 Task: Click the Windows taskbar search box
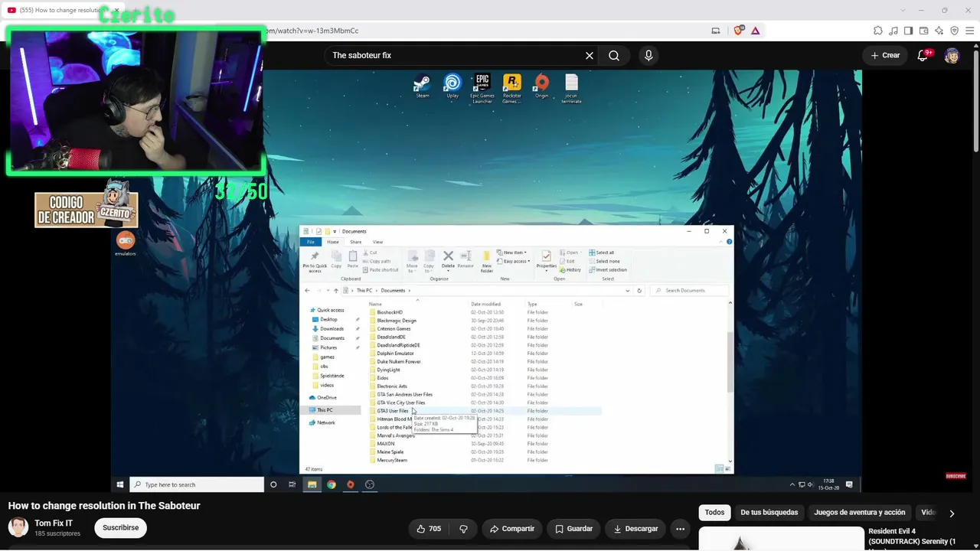click(x=198, y=484)
